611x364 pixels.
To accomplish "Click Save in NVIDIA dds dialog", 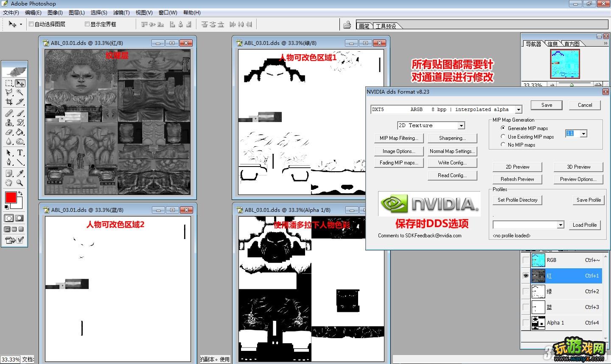I will tap(547, 105).
